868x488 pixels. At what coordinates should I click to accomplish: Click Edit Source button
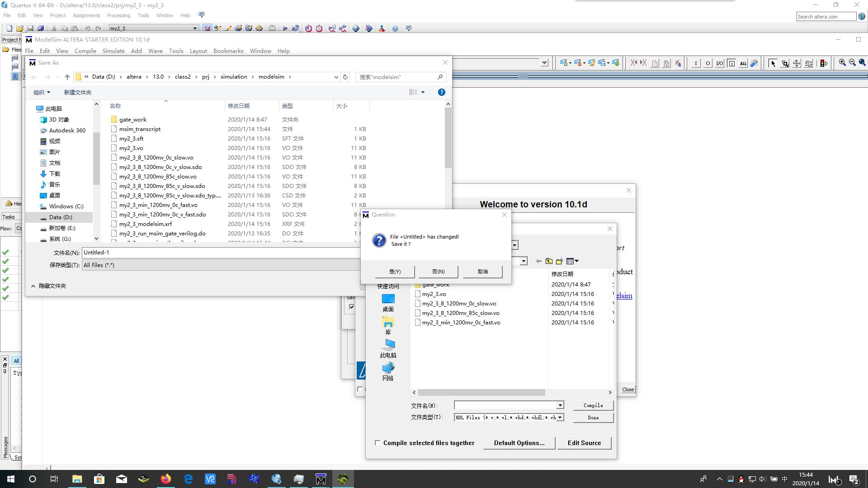pos(584,443)
